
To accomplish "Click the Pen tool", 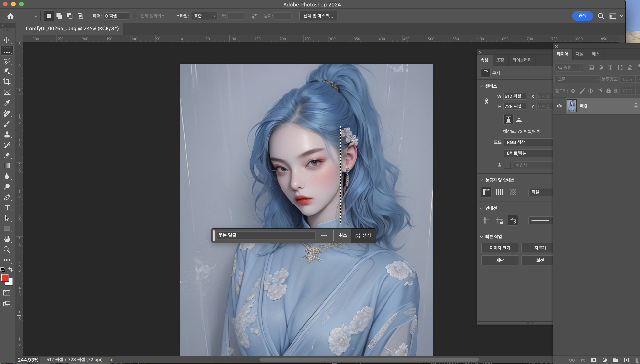I will 7,197.
